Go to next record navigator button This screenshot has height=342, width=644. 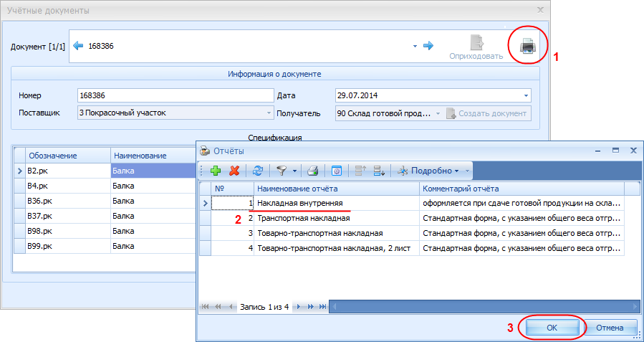pos(299,307)
